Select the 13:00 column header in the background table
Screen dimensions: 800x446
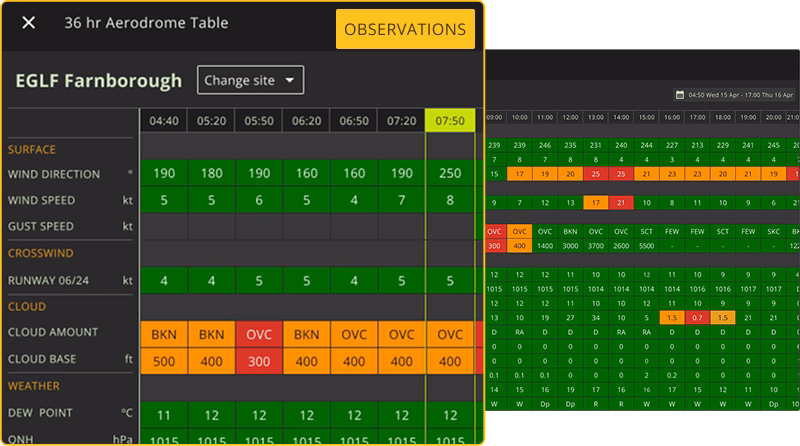595,117
